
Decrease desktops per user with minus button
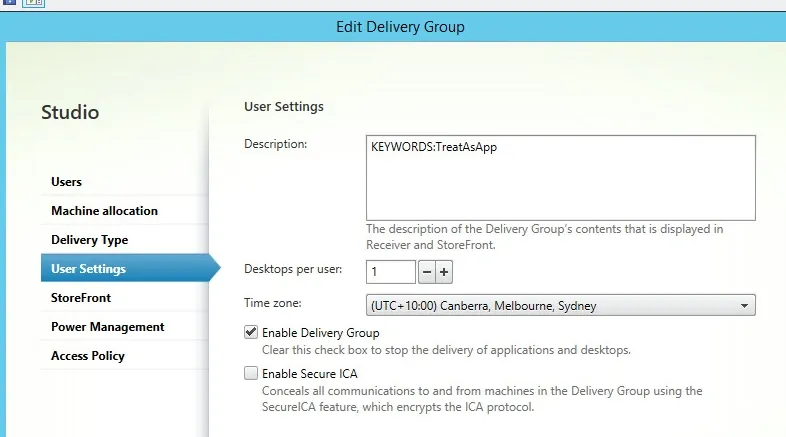pos(427,272)
